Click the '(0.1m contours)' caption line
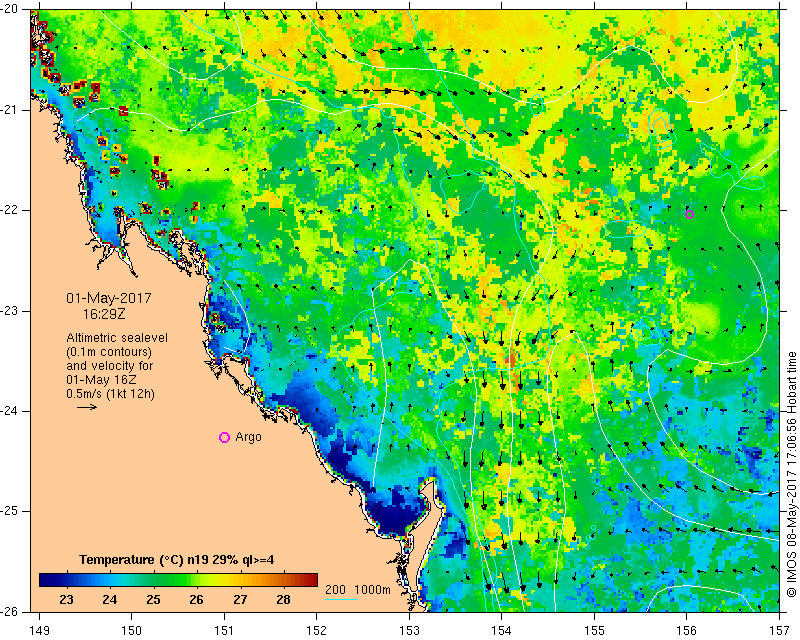800x640 pixels. 109,352
